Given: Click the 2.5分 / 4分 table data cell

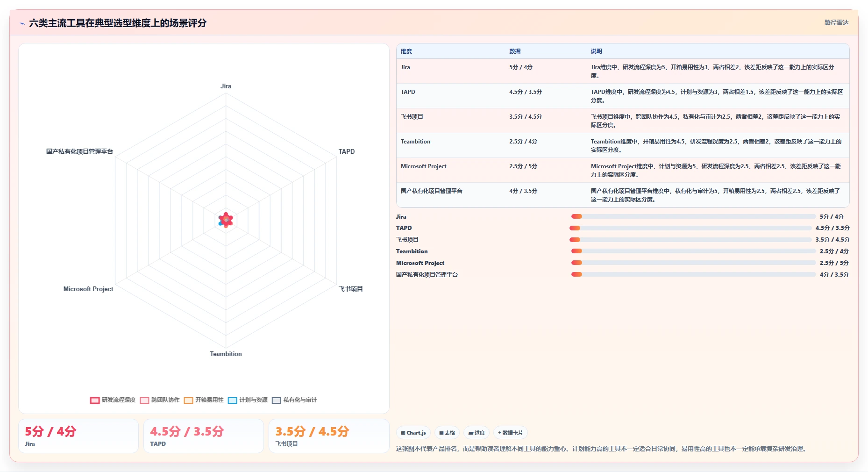Looking at the screenshot, I should 523,142.
